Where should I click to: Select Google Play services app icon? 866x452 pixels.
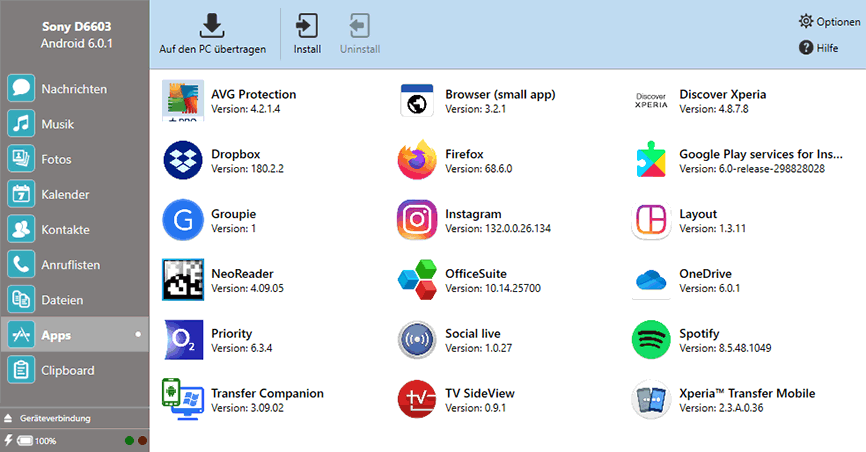coord(651,160)
